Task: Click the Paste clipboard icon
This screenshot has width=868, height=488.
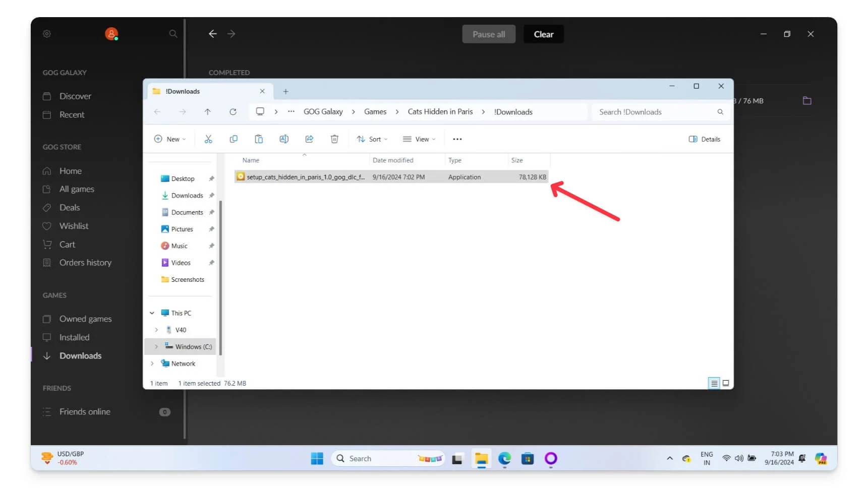Action: [259, 139]
